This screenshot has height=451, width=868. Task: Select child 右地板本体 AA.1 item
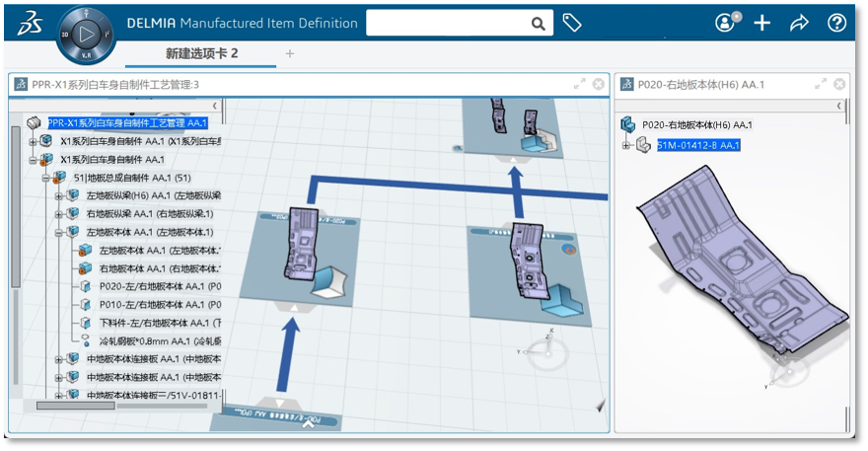160,268
